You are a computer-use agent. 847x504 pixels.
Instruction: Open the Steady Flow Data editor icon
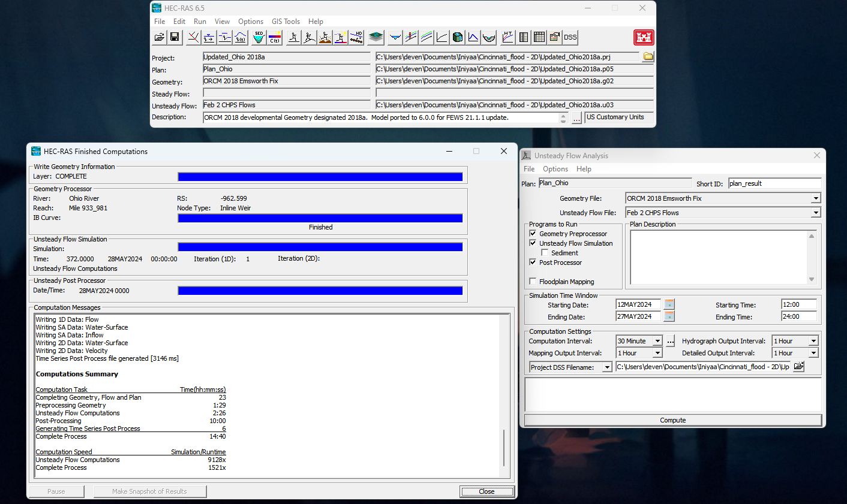tap(209, 37)
